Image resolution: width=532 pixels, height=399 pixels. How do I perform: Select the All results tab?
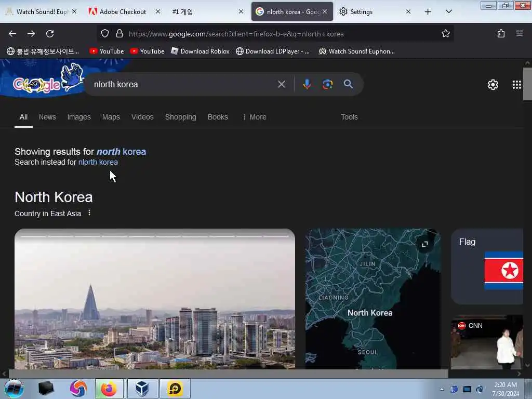(23, 117)
